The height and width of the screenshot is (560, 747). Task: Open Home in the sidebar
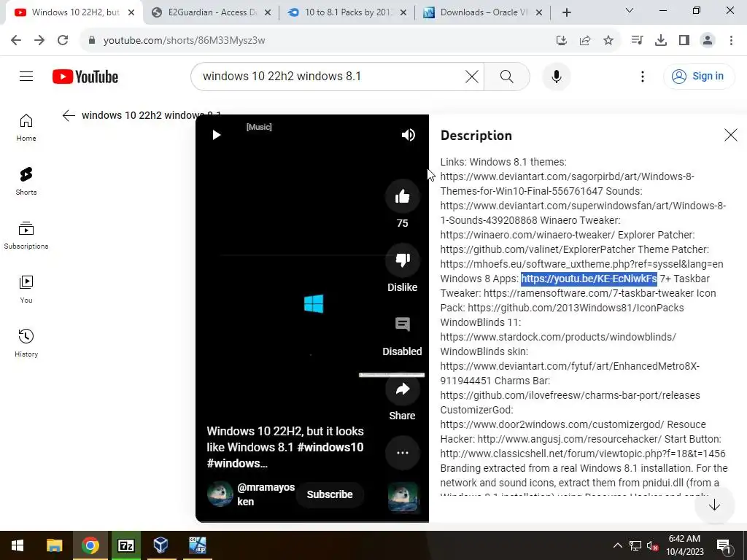(26, 128)
